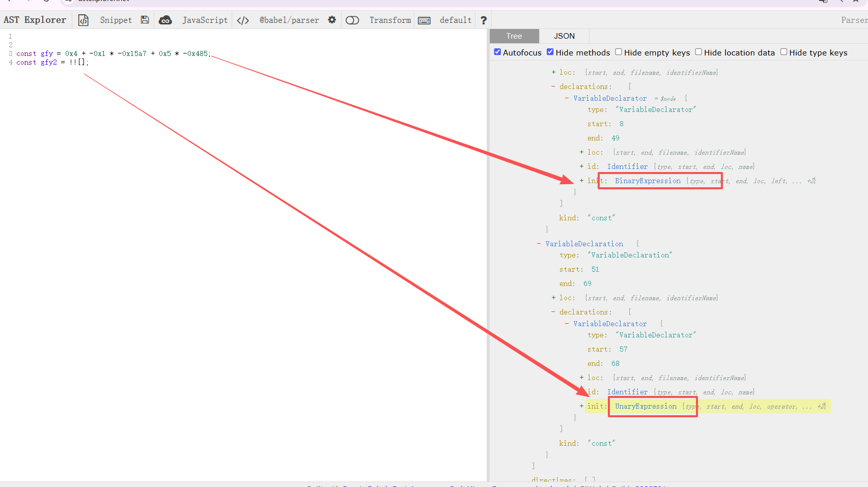This screenshot has height=487, width=868.
Task: Open the Transform menu
Action: point(390,20)
